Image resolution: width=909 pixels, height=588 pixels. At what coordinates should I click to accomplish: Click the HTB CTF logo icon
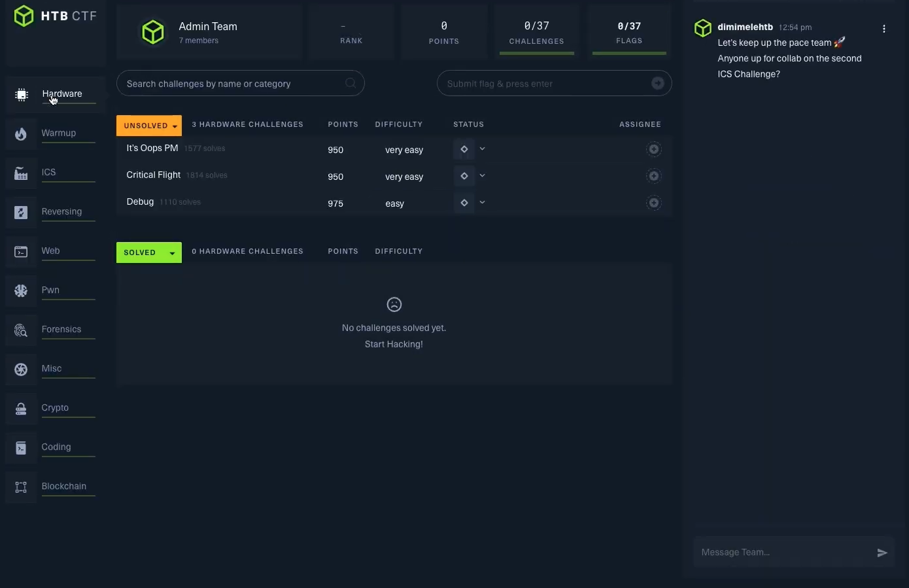tap(24, 16)
